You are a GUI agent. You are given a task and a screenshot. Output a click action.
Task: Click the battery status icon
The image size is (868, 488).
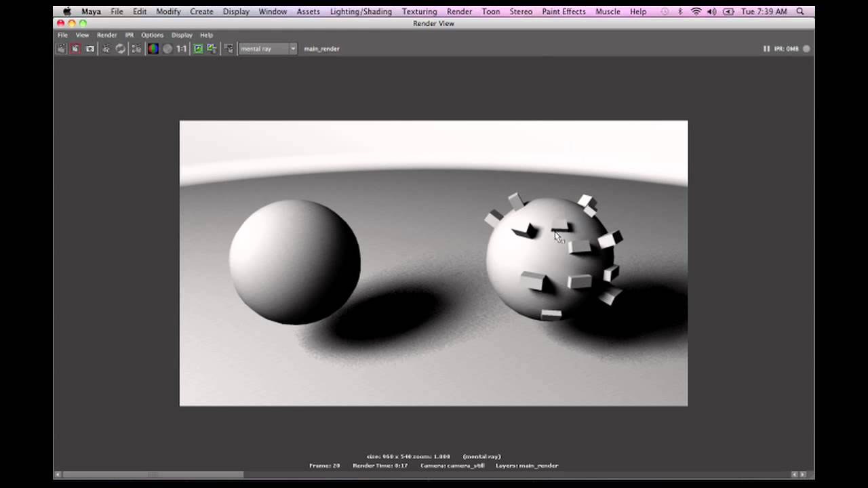pos(728,12)
